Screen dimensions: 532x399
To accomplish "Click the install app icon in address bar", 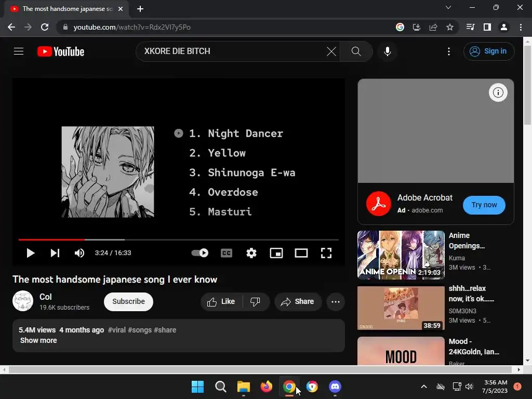I will (417, 27).
